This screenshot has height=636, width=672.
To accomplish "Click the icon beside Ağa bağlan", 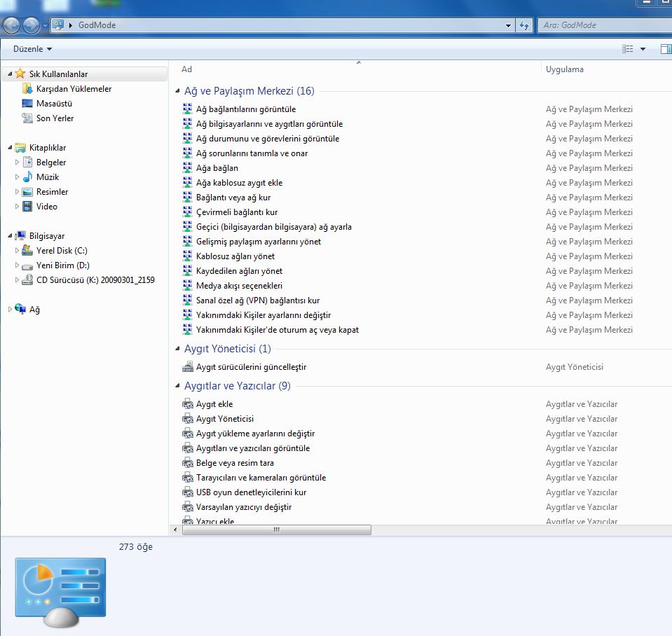I will [187, 167].
